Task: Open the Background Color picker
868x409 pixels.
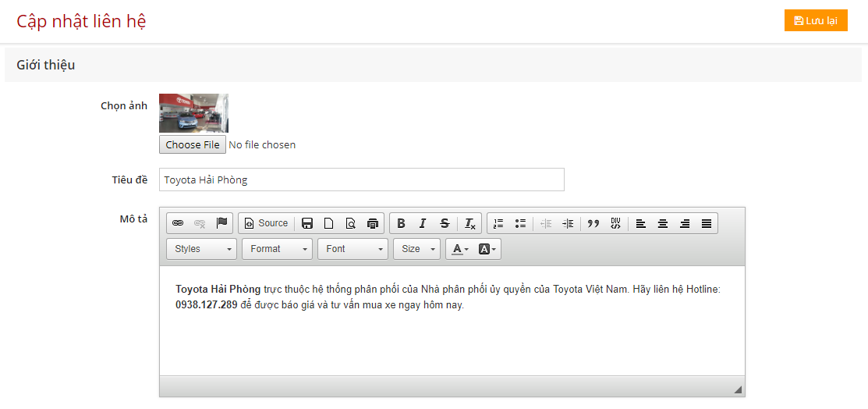Action: tap(487, 249)
